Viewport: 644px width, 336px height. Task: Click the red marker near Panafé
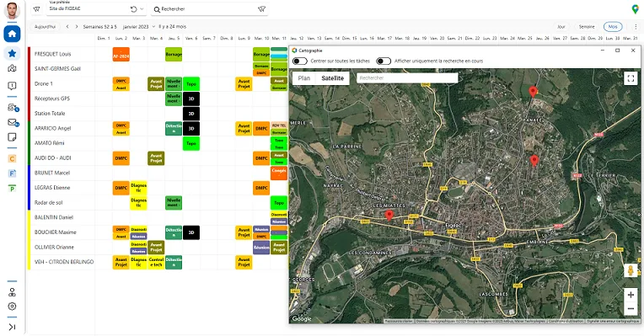pyautogui.click(x=533, y=92)
